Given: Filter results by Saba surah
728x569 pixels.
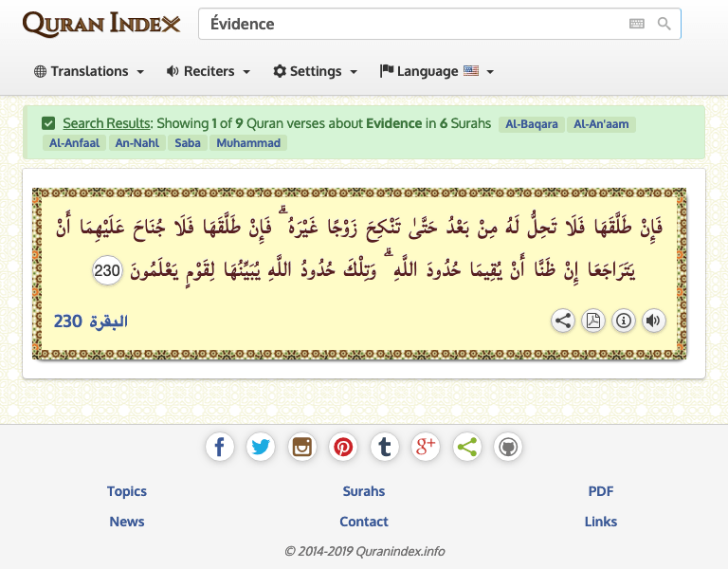Looking at the screenshot, I should (188, 143).
